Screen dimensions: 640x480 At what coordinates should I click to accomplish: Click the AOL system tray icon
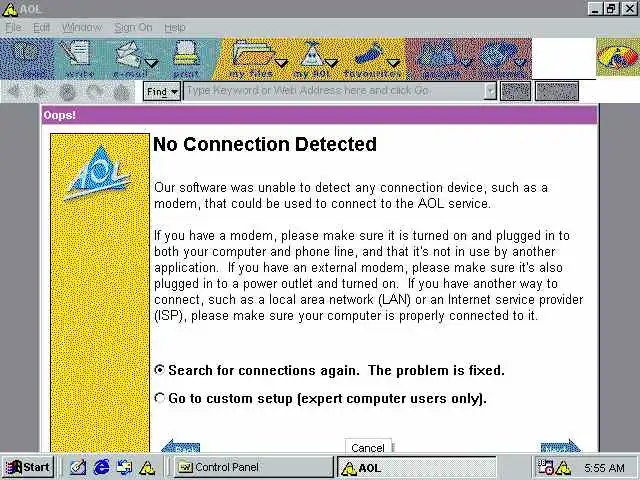coord(564,467)
